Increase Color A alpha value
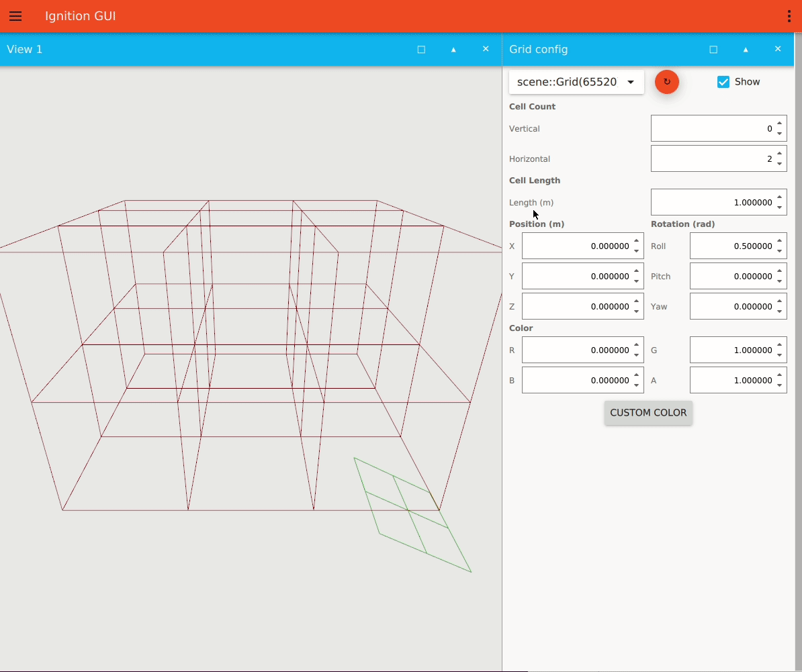This screenshot has width=802, height=672. coord(779,375)
